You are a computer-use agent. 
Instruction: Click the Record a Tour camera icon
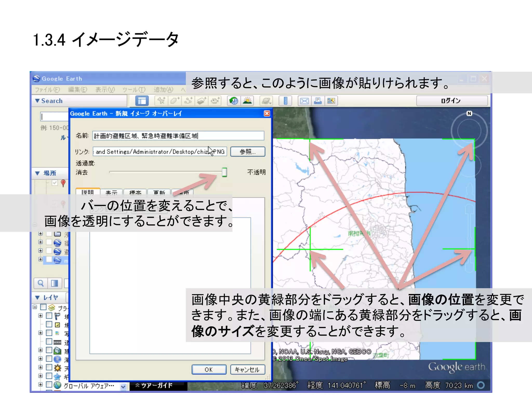point(215,101)
